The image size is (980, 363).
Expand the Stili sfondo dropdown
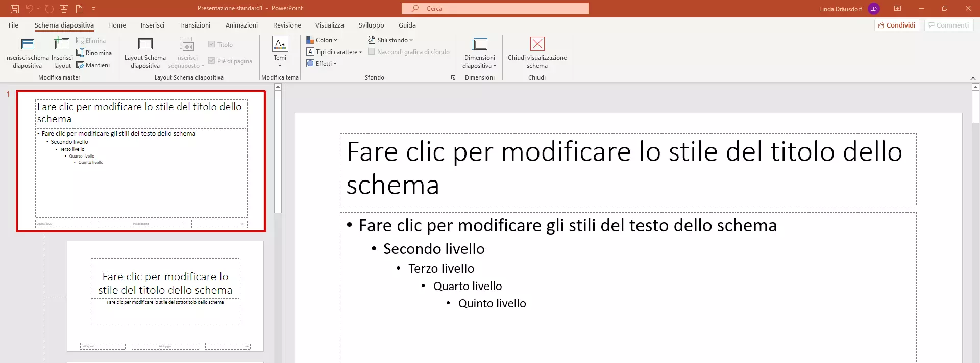pos(390,40)
